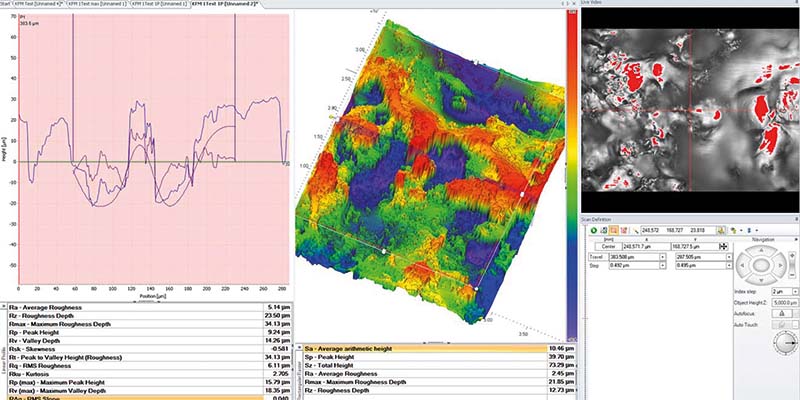The image size is (800, 400).
Task: Select the Sa - Average arithmetic height row
Action: tap(439, 348)
